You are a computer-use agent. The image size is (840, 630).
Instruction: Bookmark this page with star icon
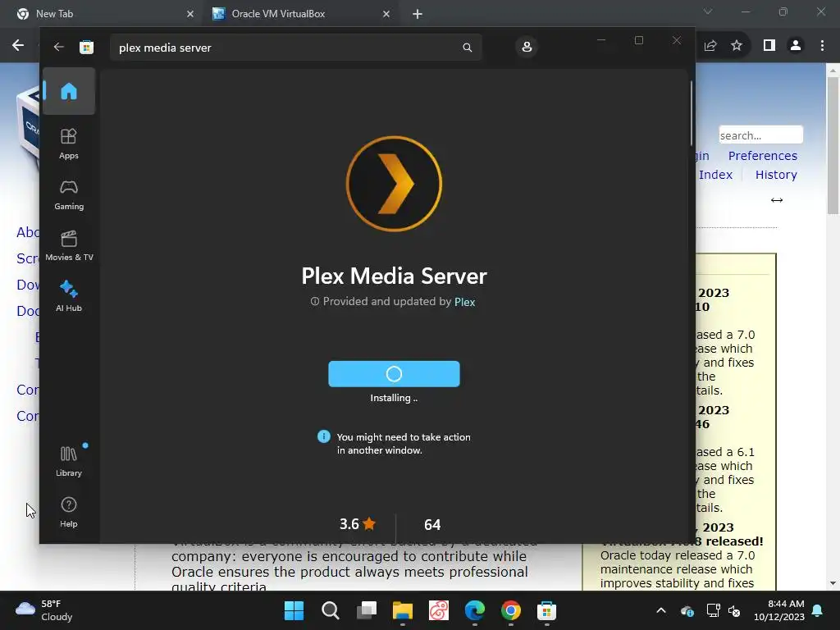click(x=737, y=46)
